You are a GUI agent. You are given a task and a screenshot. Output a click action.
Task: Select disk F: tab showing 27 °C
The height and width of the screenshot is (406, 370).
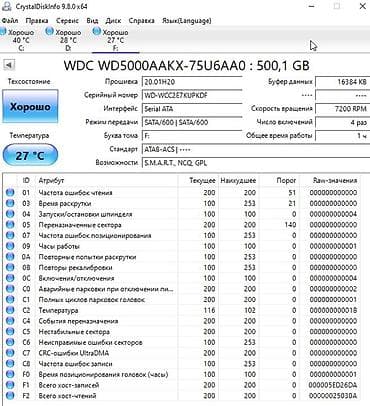point(115,40)
